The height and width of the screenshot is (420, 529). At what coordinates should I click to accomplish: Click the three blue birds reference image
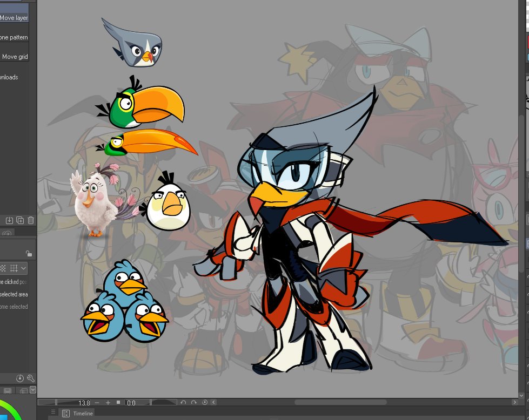pos(124,301)
